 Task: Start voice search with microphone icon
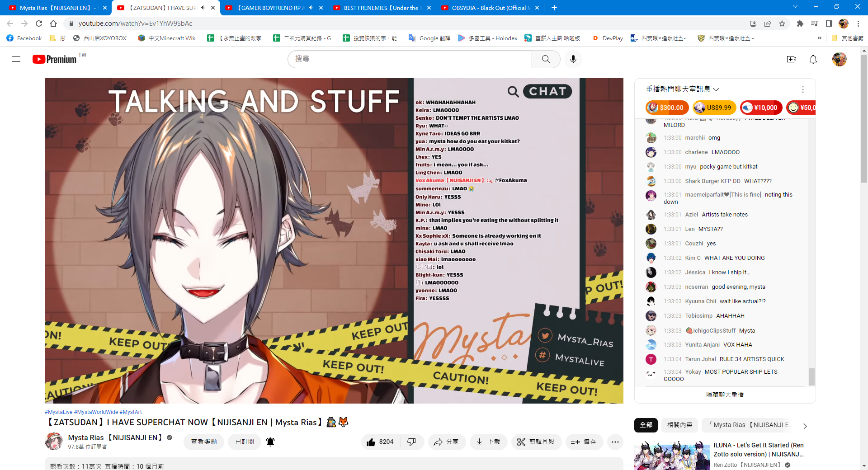(x=573, y=59)
